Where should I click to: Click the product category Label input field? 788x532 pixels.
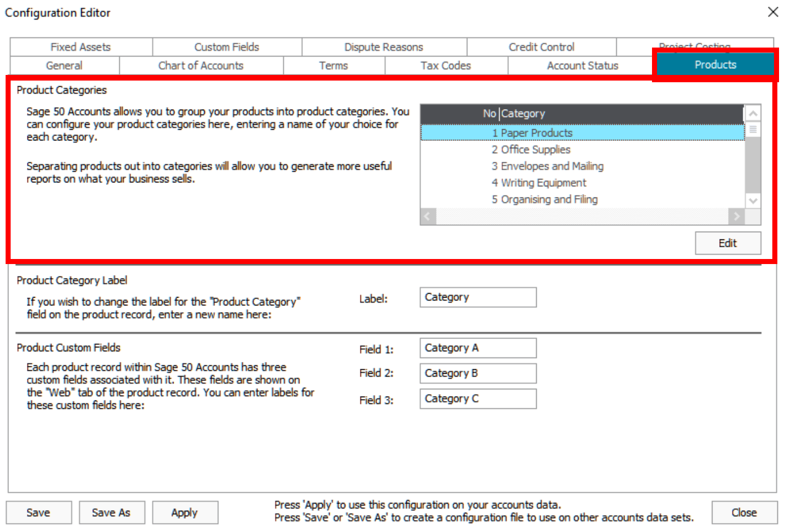(x=477, y=298)
